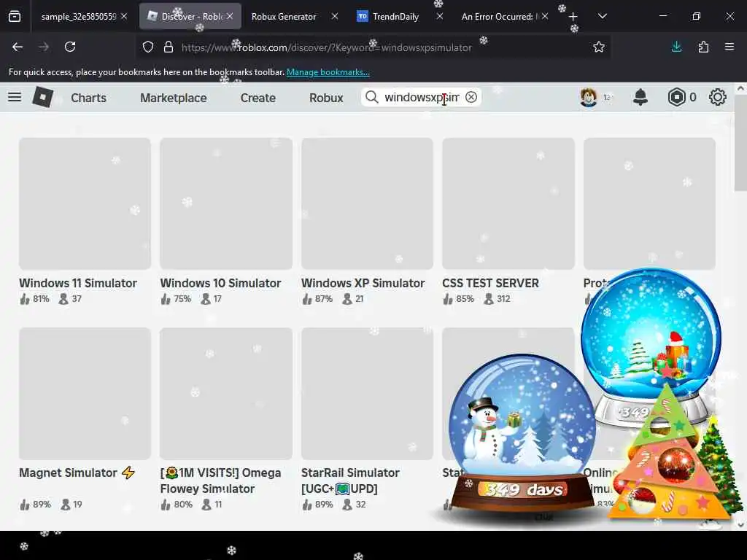
Task: Click the search magnifier icon
Action: (x=371, y=97)
